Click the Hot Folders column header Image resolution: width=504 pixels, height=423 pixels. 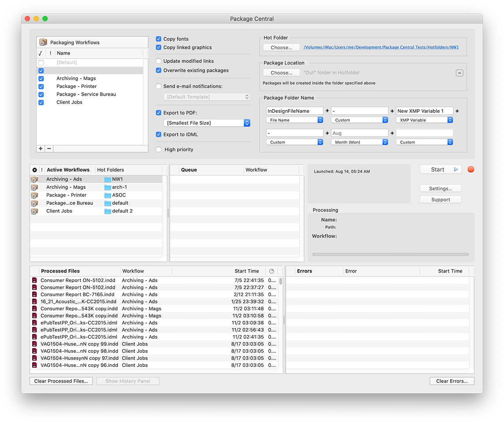pos(110,170)
